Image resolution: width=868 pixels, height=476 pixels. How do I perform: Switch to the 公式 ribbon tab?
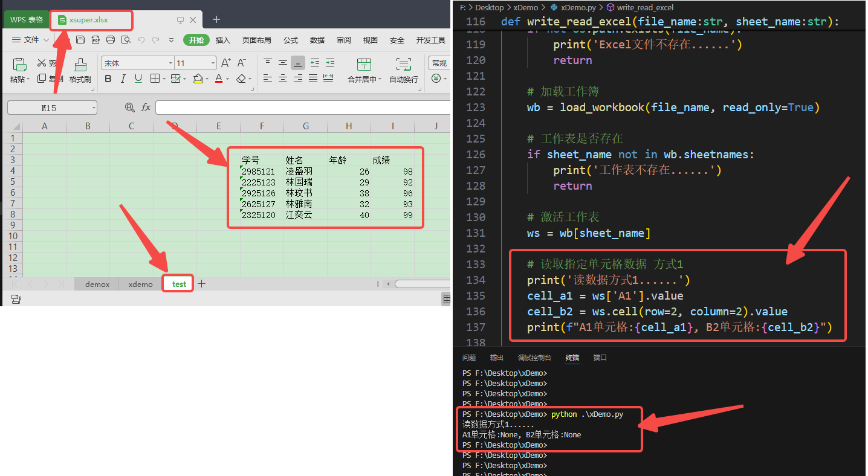tap(291, 40)
